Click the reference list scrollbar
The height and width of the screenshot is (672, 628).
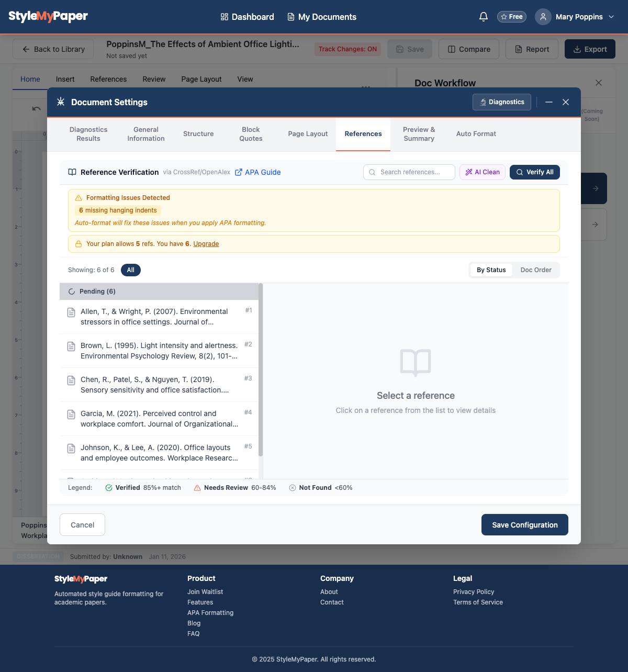point(261,369)
